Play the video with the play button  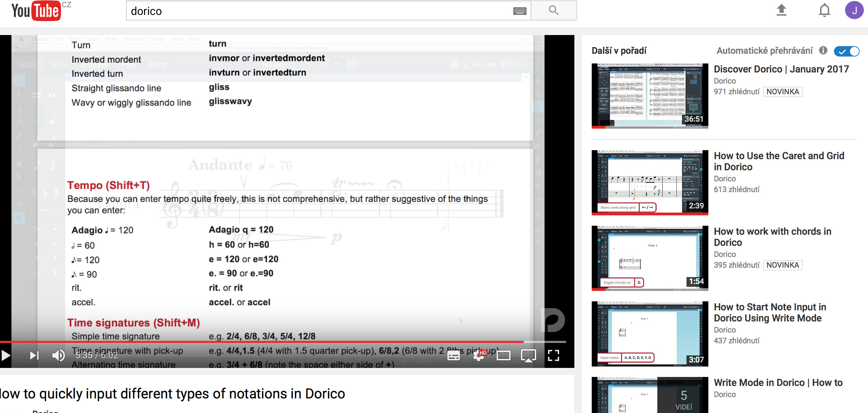[x=6, y=355]
